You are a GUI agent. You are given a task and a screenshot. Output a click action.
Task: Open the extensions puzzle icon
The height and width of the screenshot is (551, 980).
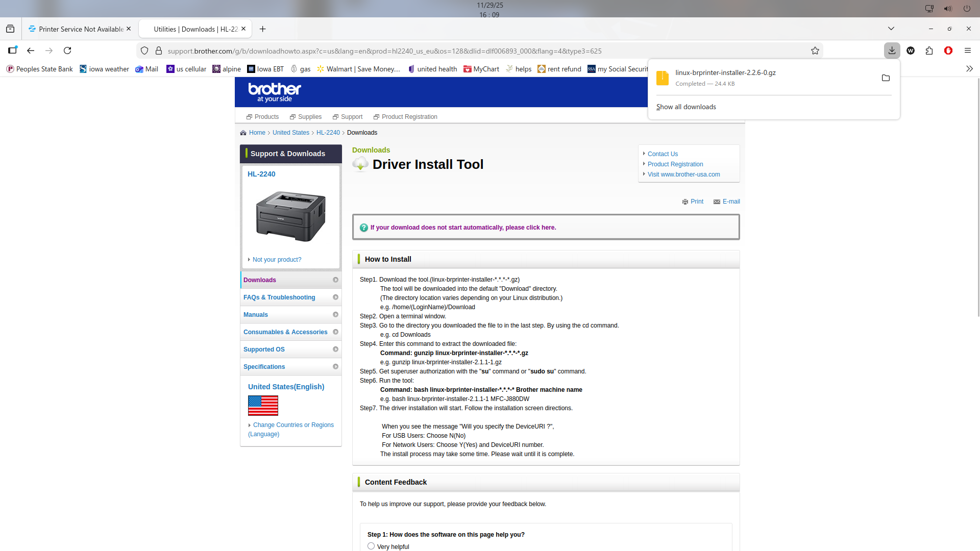tap(929, 51)
